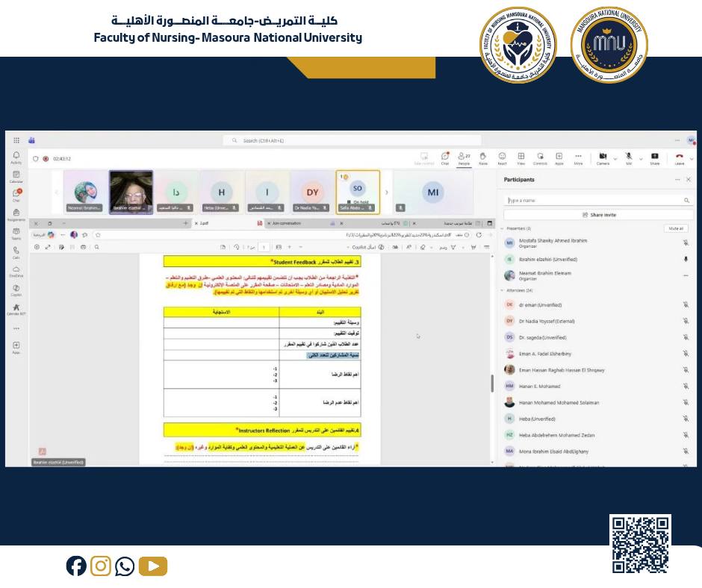
Task: Open the React emoji menu
Action: (x=503, y=157)
